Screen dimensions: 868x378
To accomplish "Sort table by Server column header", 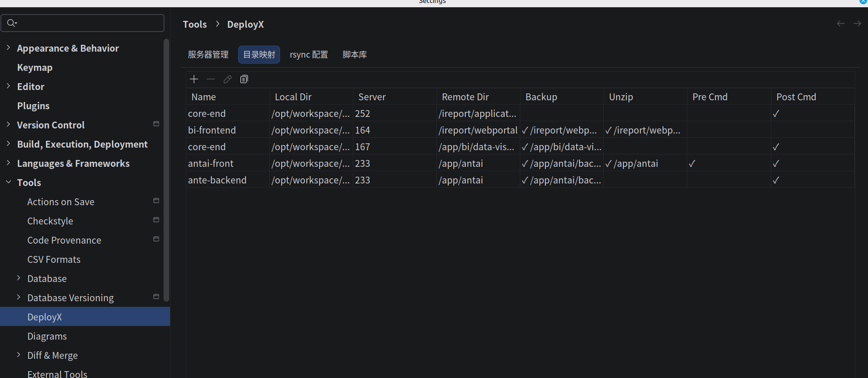I will click(x=395, y=97).
